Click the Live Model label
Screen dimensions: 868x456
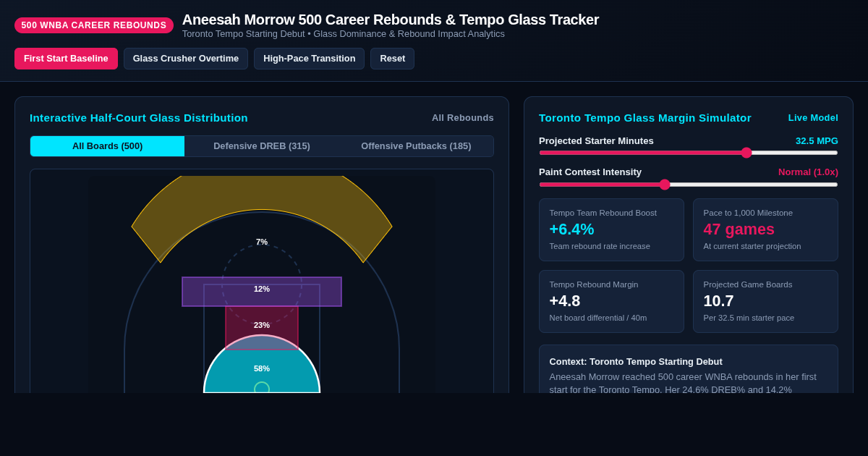(x=813, y=118)
